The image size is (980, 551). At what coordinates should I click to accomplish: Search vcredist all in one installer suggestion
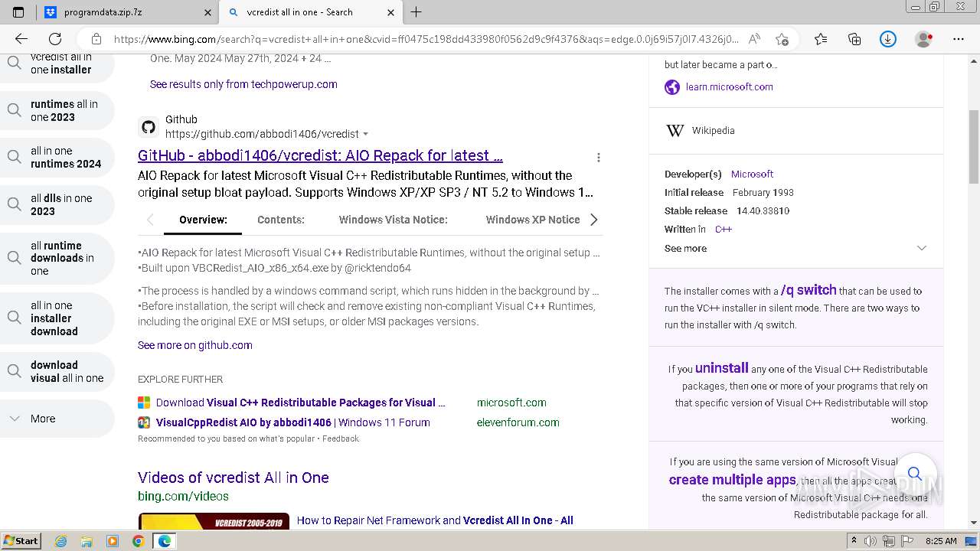tap(57, 67)
